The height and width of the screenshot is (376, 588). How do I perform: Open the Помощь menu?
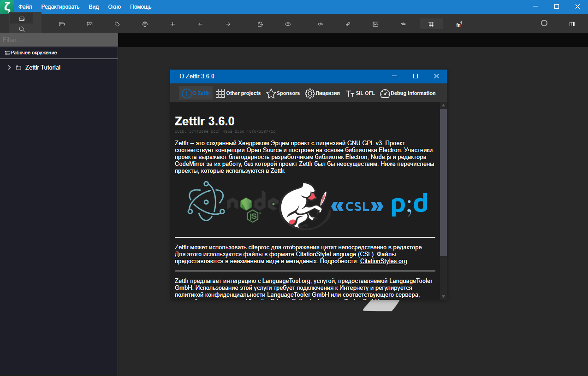coord(141,7)
